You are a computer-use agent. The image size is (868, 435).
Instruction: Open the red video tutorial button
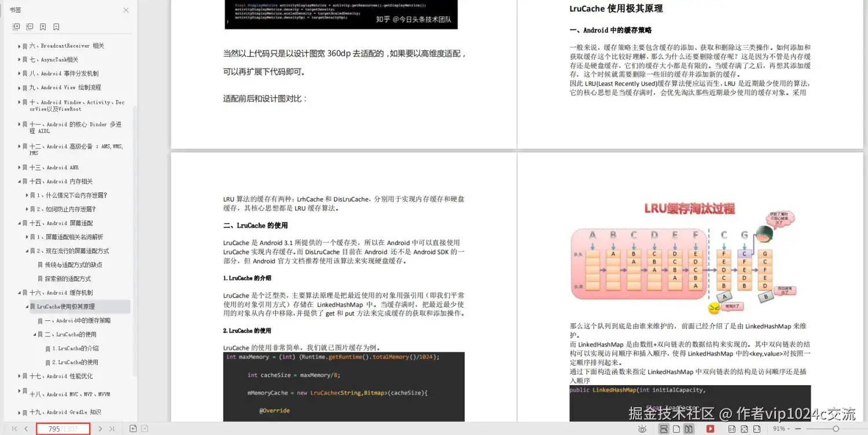point(709,429)
